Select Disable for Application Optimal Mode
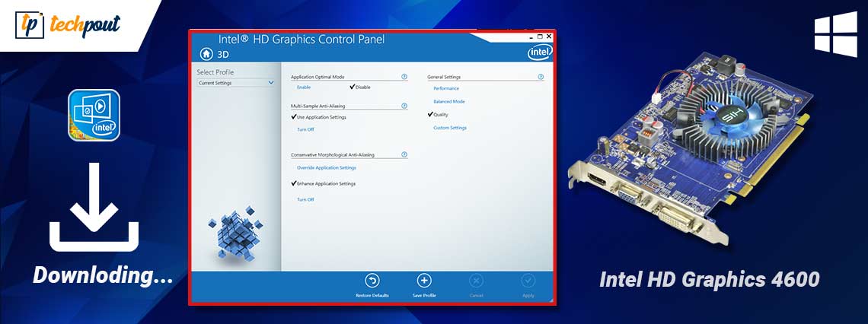 coord(360,87)
